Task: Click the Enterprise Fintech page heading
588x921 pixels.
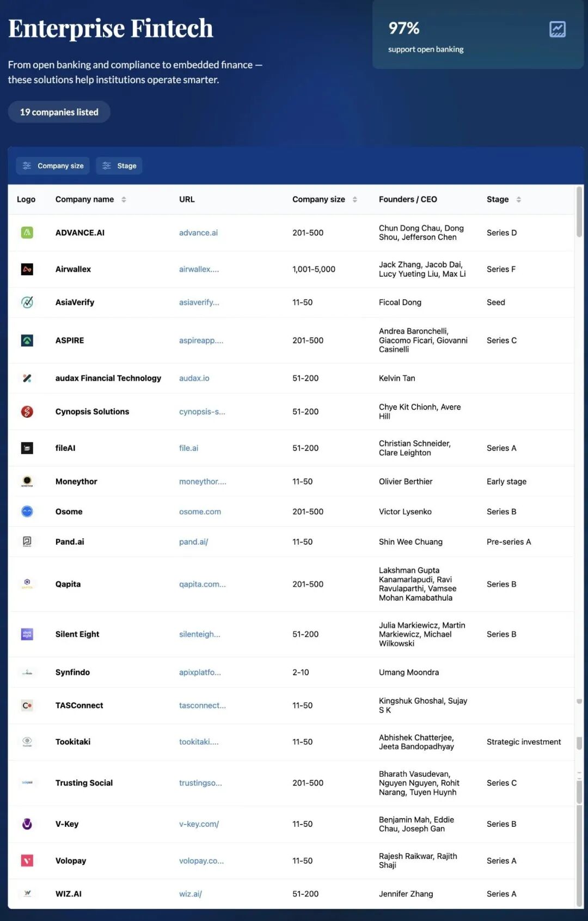Action: point(111,28)
